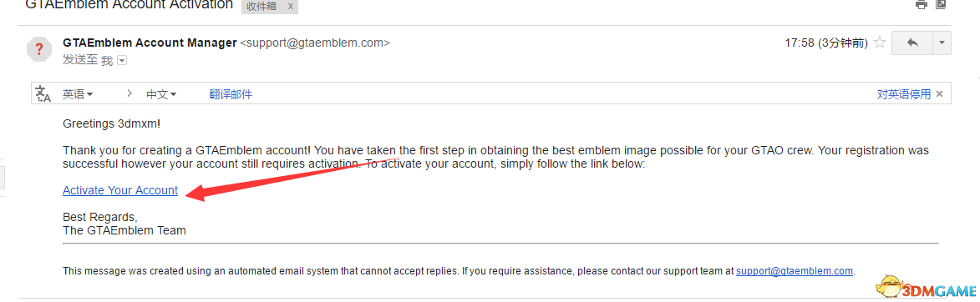The height and width of the screenshot is (302, 980).
Task: Open more options next to Reply
Action: click(x=942, y=43)
